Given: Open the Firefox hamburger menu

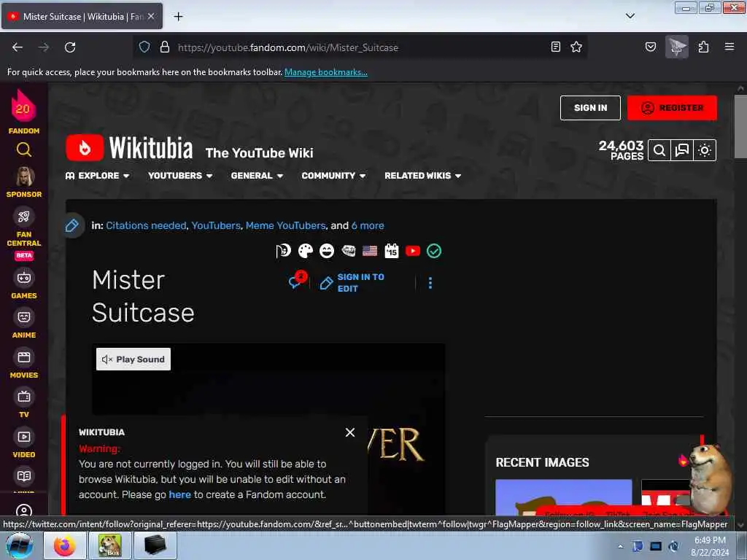Looking at the screenshot, I should 729,47.
